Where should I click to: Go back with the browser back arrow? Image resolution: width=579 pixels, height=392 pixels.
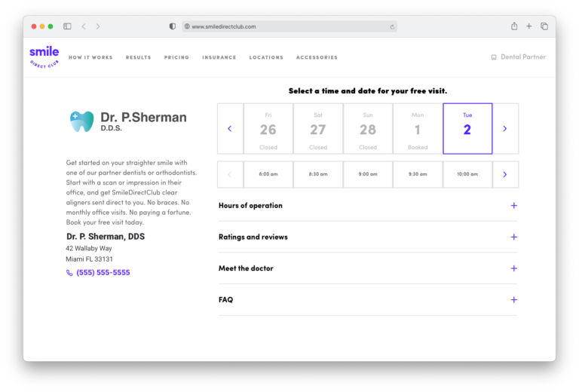coord(84,26)
